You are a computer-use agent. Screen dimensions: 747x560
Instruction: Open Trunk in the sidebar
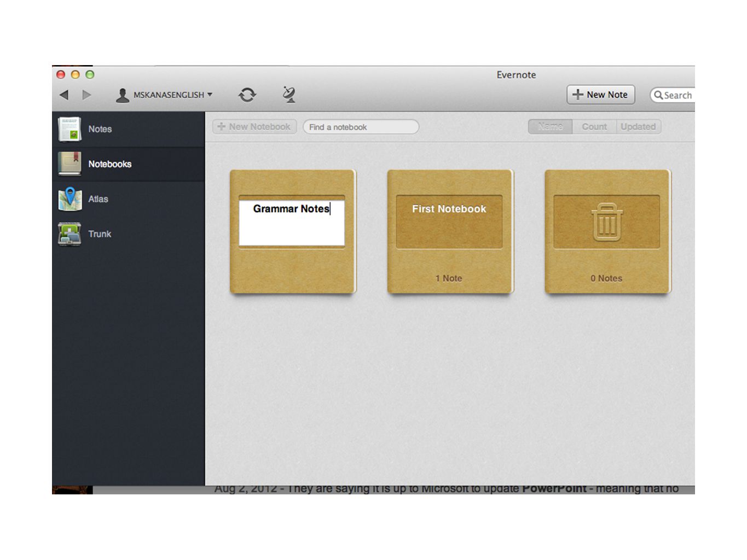click(x=129, y=234)
